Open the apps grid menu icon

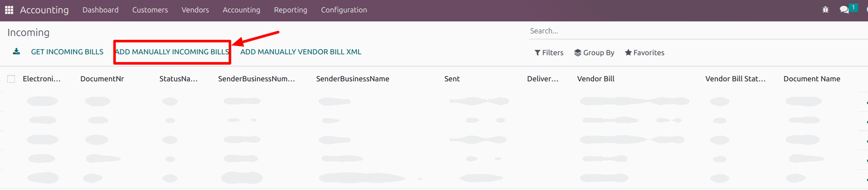click(x=9, y=10)
